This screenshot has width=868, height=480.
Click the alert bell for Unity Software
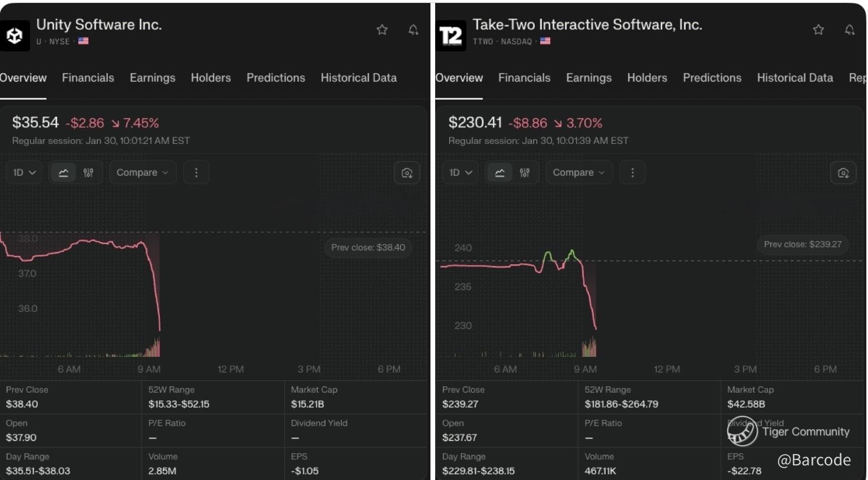point(413,29)
